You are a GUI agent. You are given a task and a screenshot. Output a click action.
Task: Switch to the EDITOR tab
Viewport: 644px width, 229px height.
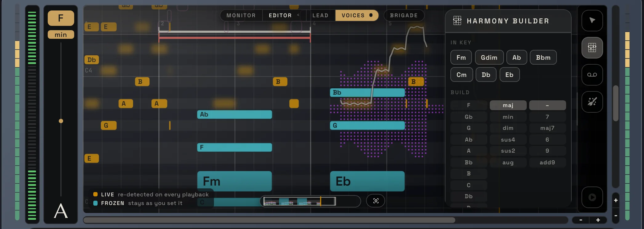point(280,15)
